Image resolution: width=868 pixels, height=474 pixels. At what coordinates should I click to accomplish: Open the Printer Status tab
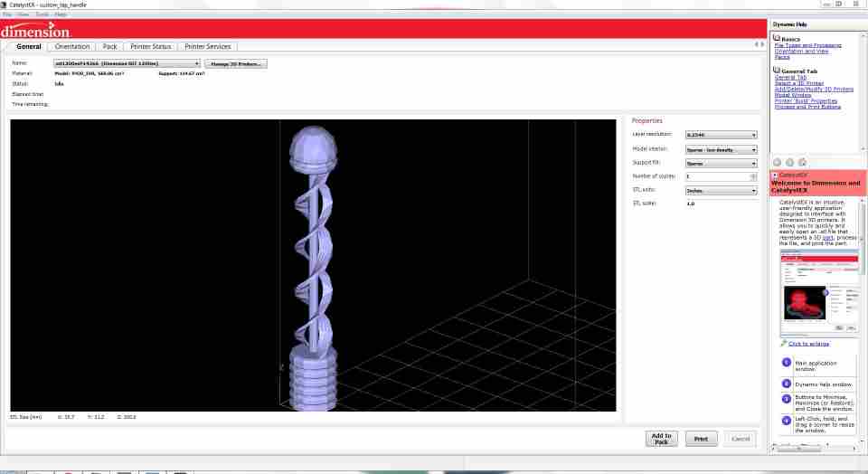tap(151, 46)
